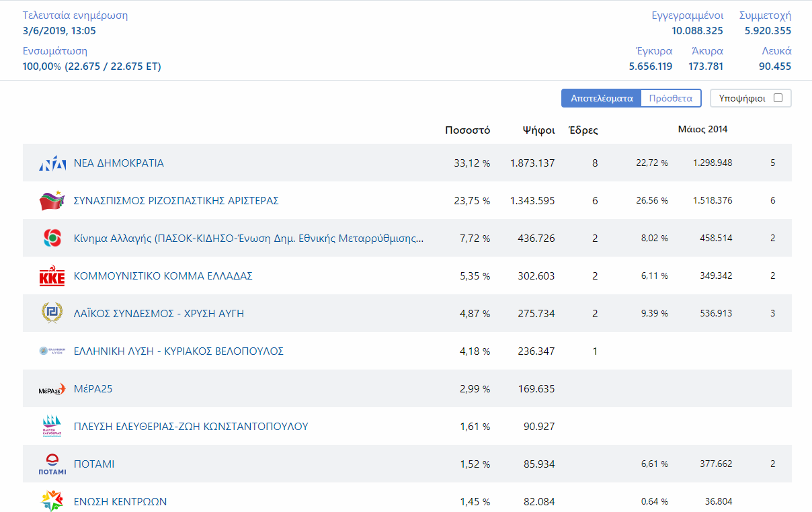The height and width of the screenshot is (512, 812).
Task: Click the Έγκυρα value 5.656.119
Action: pyautogui.click(x=651, y=67)
